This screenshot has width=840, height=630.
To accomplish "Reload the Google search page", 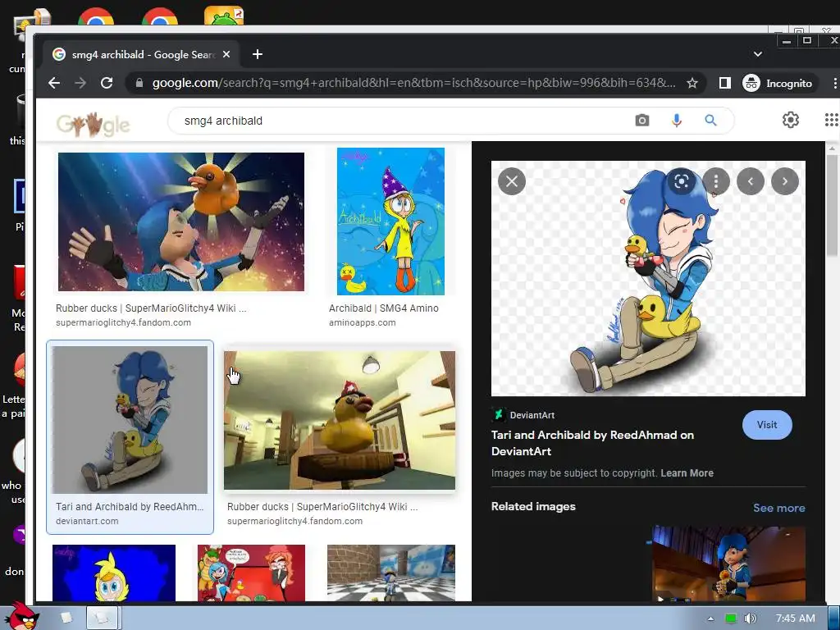I will tap(107, 83).
